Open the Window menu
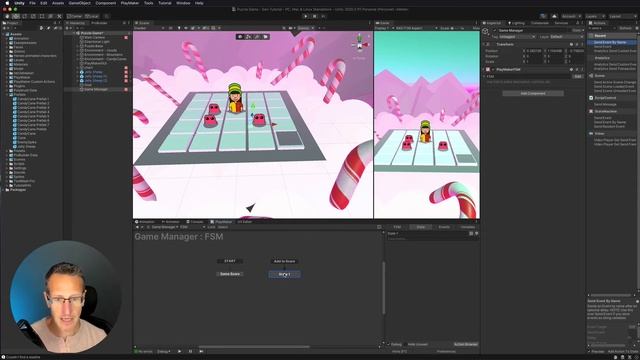The height and width of the screenshot is (360, 640). pyautogui.click(x=183, y=3)
